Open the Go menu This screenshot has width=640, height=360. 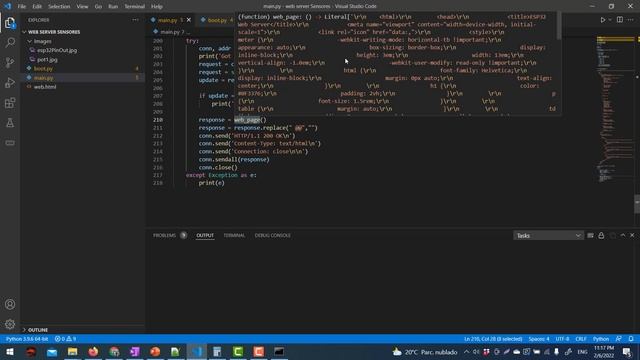click(x=98, y=7)
